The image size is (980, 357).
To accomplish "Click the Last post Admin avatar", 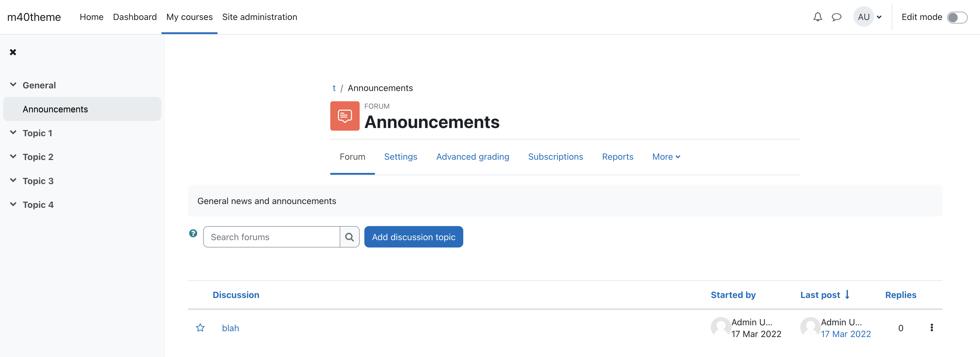I will [x=810, y=327].
